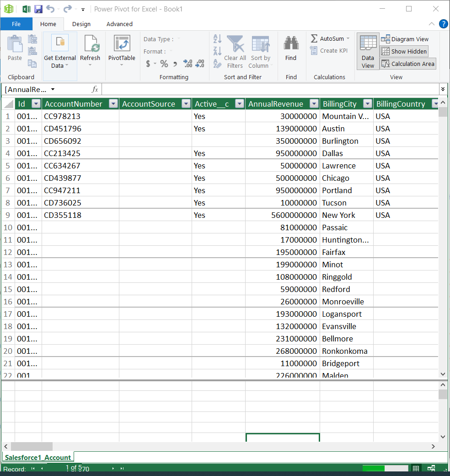Viewport: 450px width, 476px height.
Task: Select row header 9
Action: coord(8,215)
